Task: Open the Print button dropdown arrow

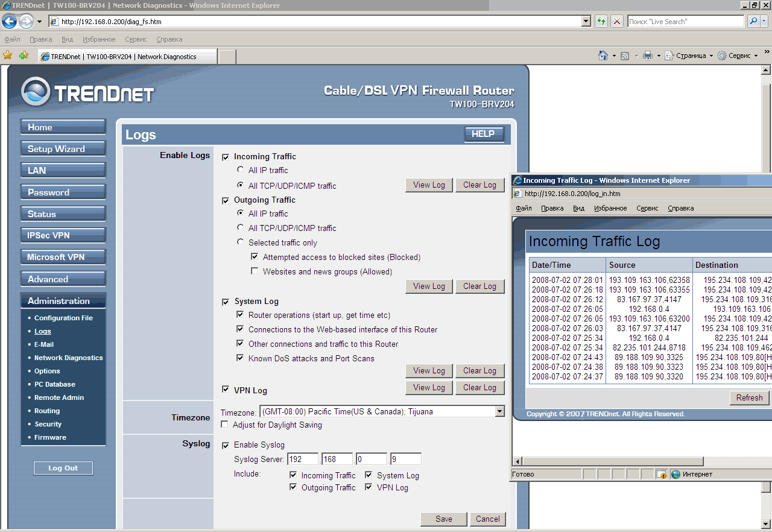Action: (659, 55)
